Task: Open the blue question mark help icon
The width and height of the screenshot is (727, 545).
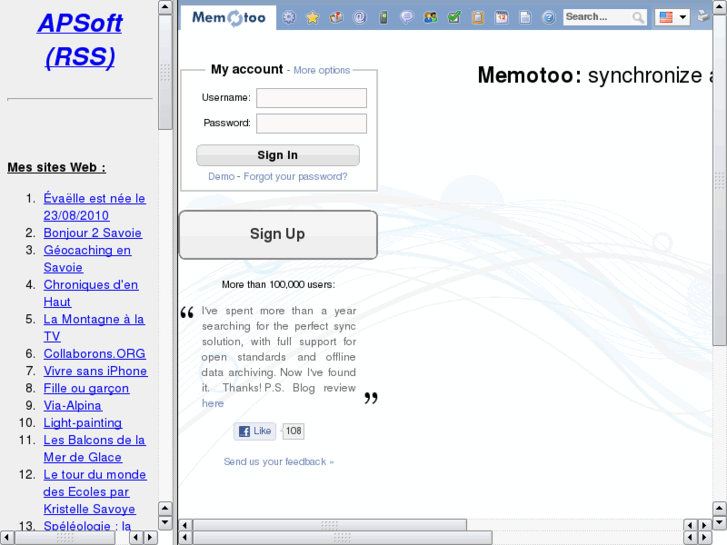Action: 549,18
